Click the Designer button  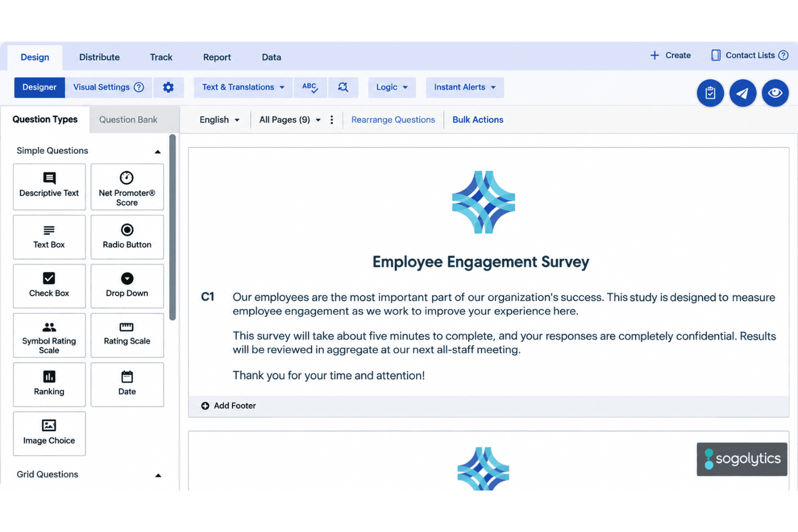click(39, 87)
